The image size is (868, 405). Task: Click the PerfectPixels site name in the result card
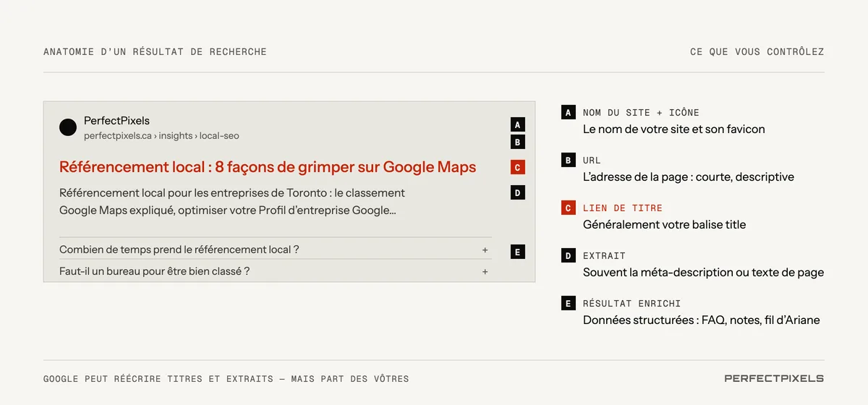pyautogui.click(x=116, y=120)
